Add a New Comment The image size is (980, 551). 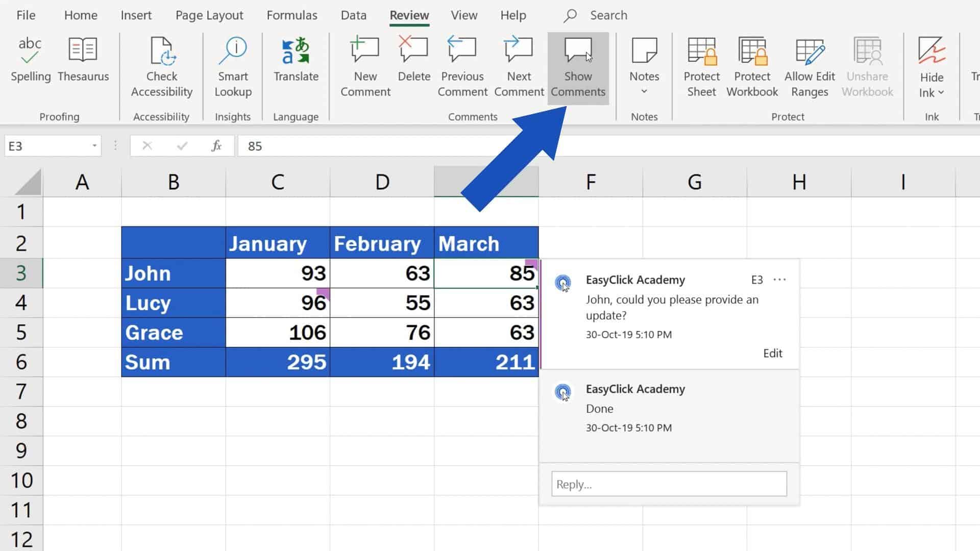365,67
